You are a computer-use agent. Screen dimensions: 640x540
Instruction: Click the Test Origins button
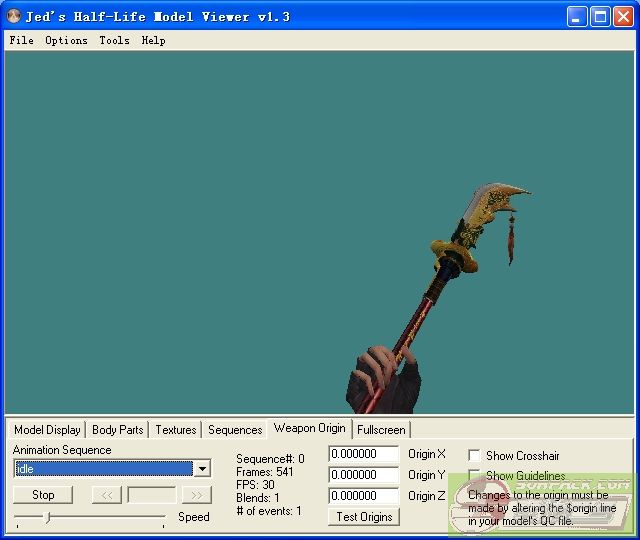(364, 516)
